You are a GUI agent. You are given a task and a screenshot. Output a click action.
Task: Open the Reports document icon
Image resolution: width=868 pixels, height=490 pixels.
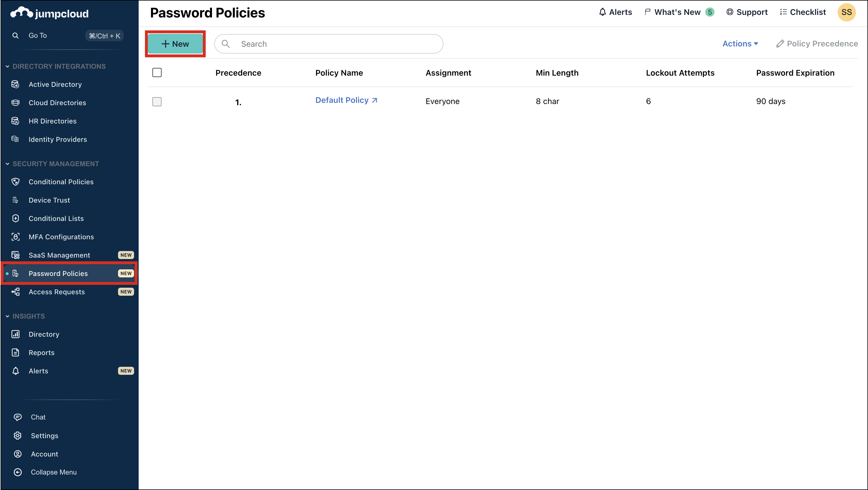[x=15, y=352]
